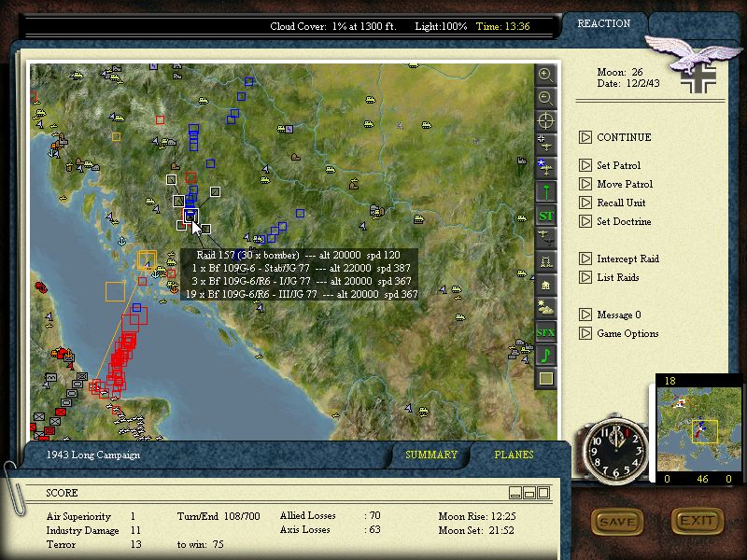Image resolution: width=747 pixels, height=560 pixels.
Task: Click the Moon Rise: 12:25 text
Action: pyautogui.click(x=477, y=516)
